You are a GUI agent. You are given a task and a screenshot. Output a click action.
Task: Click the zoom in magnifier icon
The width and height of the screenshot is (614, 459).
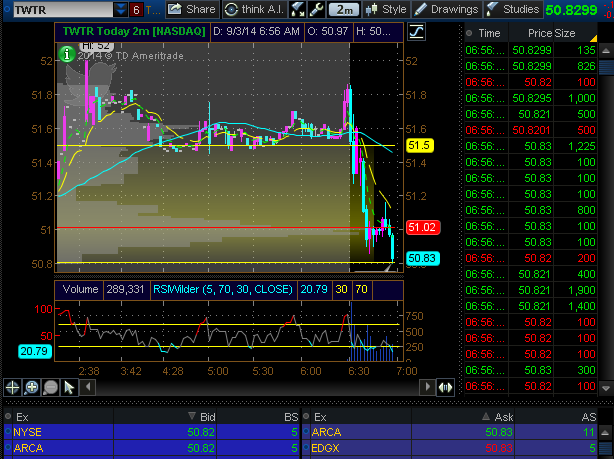tap(31, 387)
